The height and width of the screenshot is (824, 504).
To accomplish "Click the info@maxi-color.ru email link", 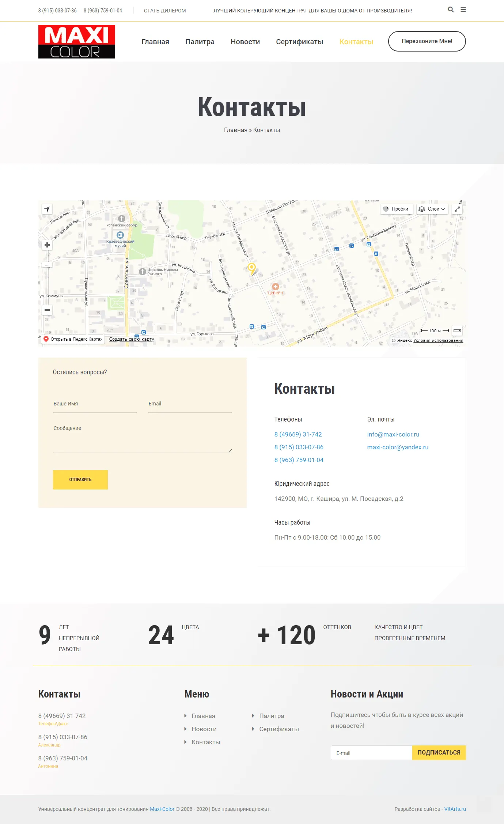I will point(393,434).
